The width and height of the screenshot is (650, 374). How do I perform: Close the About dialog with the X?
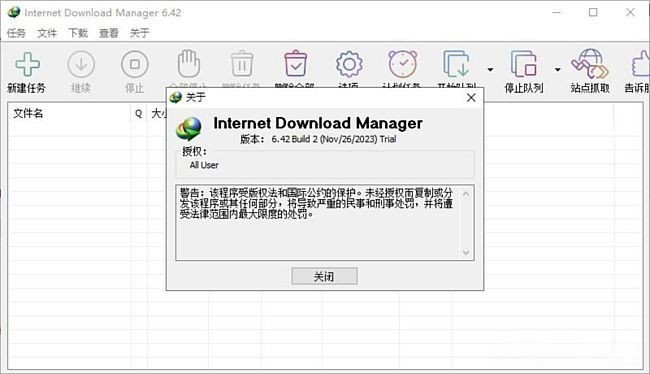(471, 98)
